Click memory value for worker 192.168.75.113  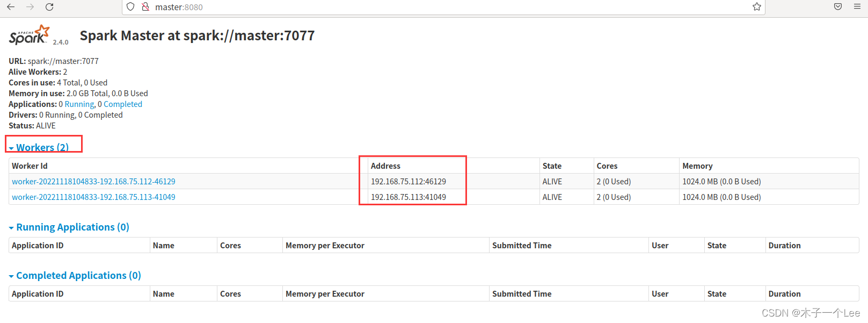[721, 197]
